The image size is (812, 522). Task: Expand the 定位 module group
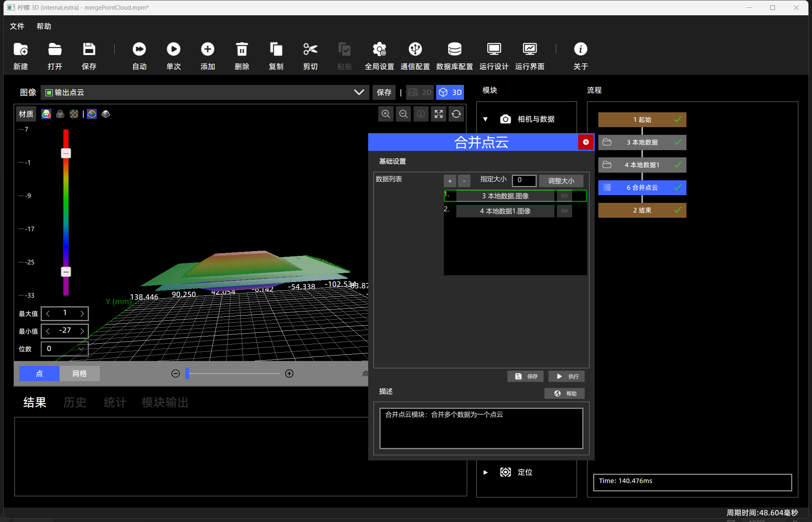[x=485, y=472]
